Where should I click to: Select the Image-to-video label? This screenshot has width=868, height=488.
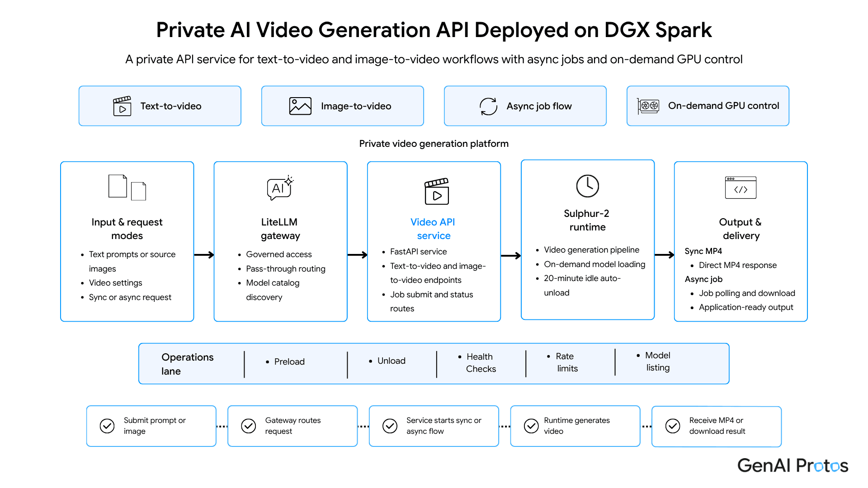356,106
